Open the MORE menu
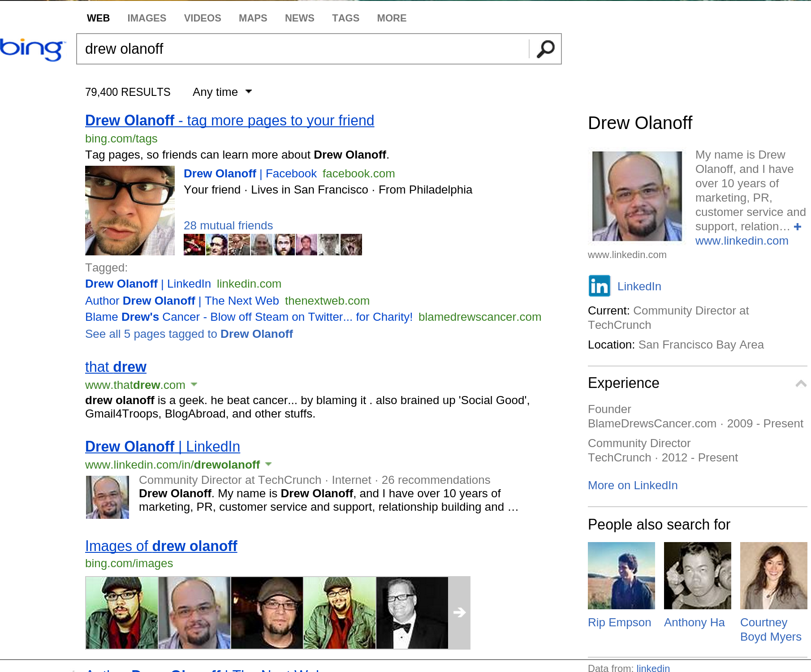 (x=392, y=18)
